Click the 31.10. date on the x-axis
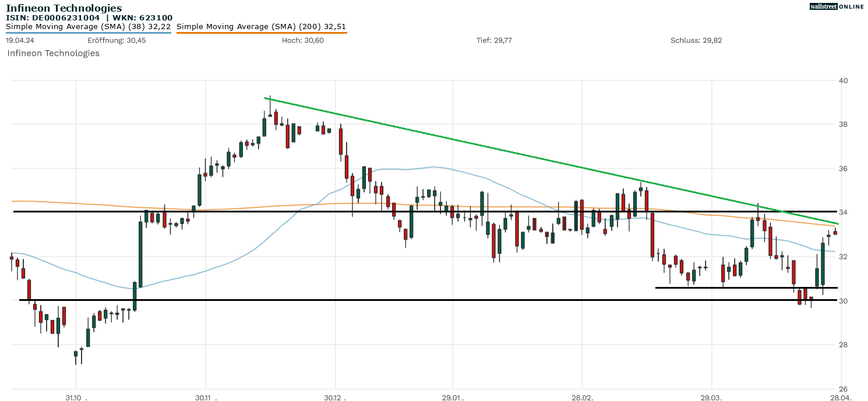Screen dimensions: 868x401 pos(76,398)
